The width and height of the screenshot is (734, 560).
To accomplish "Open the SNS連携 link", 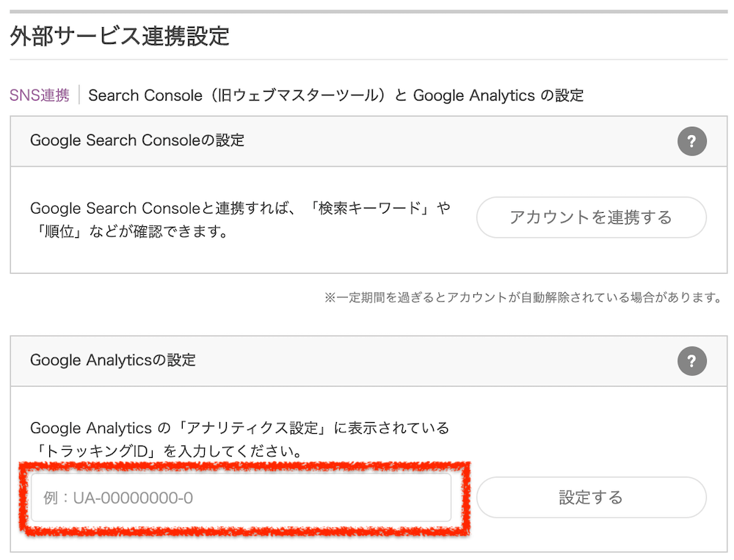I will pos(40,95).
